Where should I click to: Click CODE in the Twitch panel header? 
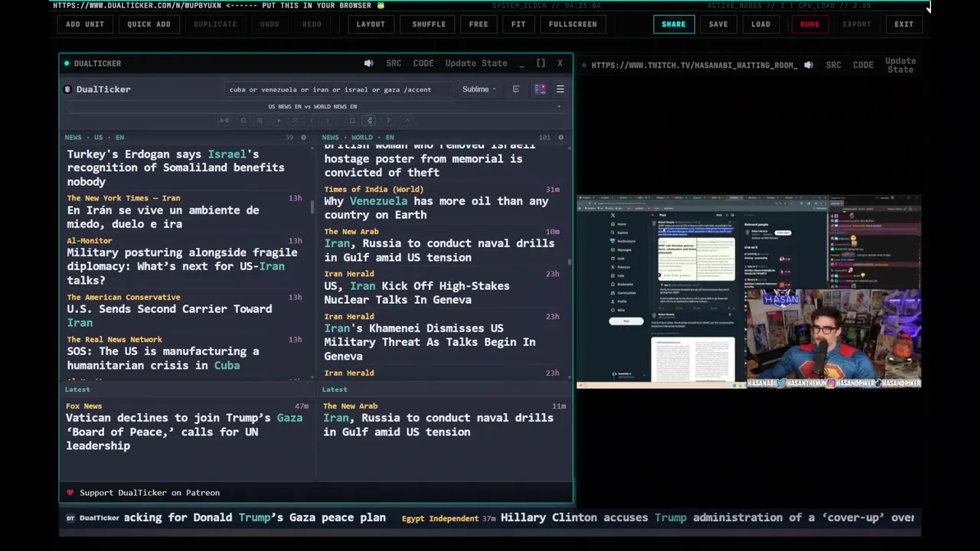click(863, 65)
